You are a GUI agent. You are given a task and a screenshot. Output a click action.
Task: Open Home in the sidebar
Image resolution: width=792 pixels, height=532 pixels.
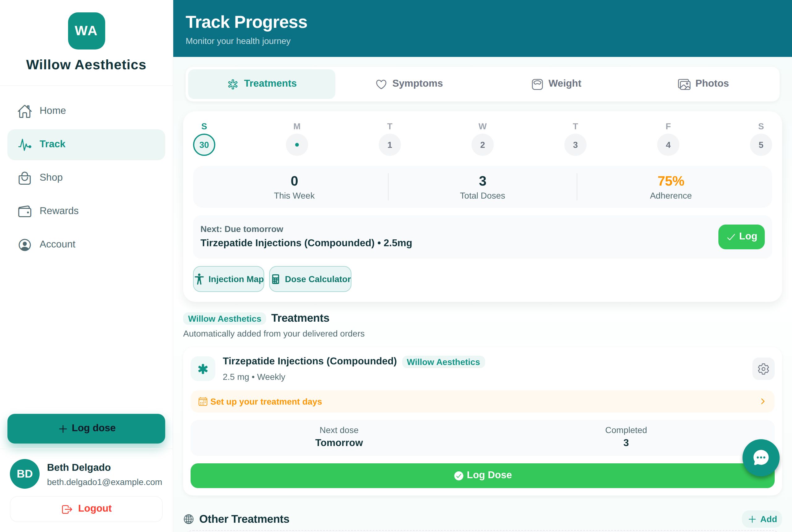coord(86,111)
